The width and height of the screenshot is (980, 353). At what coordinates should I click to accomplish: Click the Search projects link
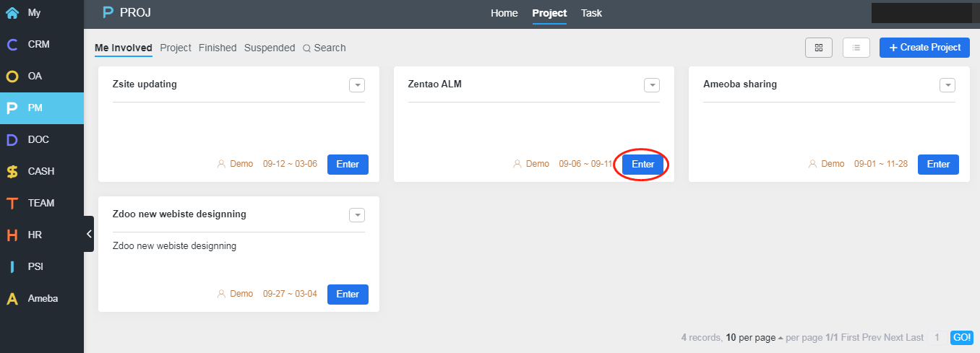[324, 48]
